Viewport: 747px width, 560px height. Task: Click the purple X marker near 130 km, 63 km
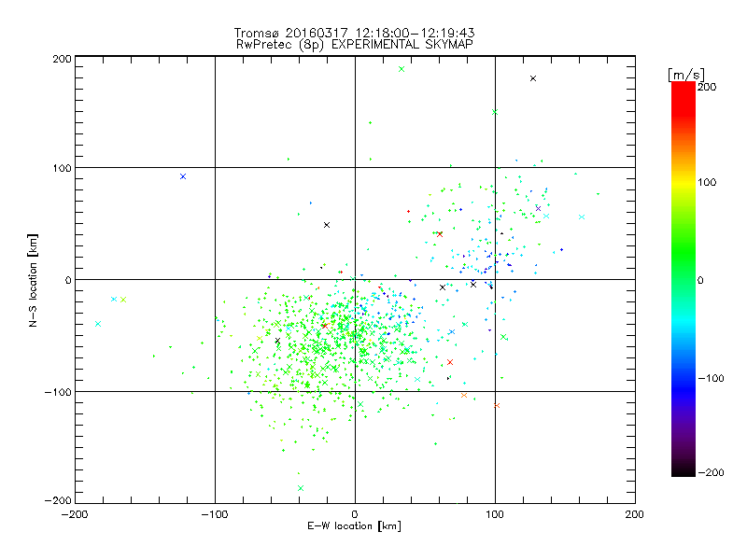point(539,208)
